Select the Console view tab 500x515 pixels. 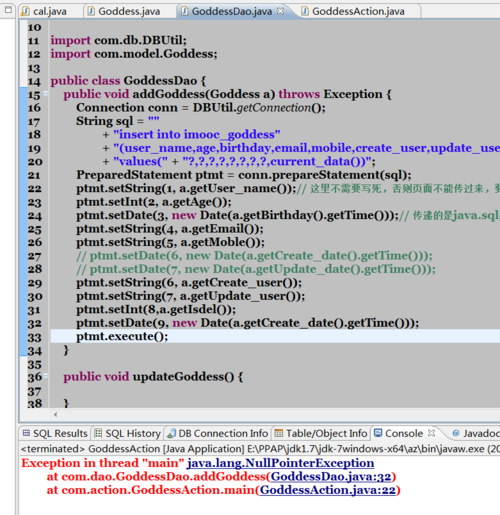404,433
